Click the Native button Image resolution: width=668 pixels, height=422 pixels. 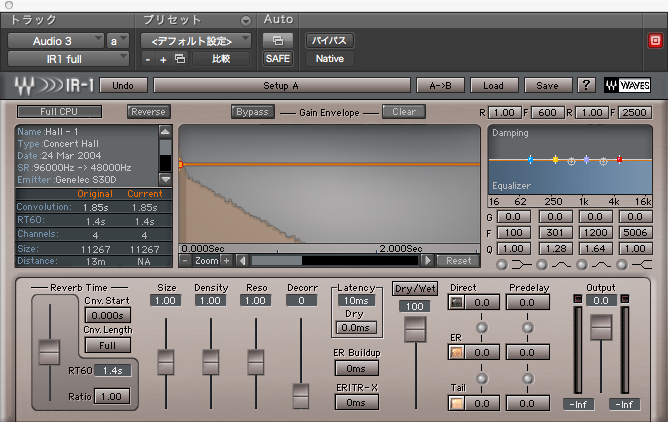(329, 59)
